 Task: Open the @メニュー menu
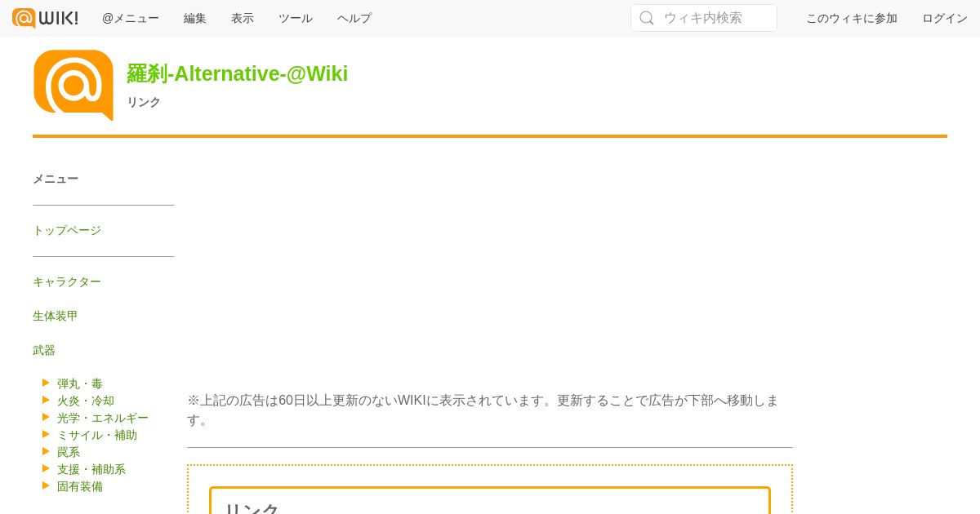click(x=131, y=18)
